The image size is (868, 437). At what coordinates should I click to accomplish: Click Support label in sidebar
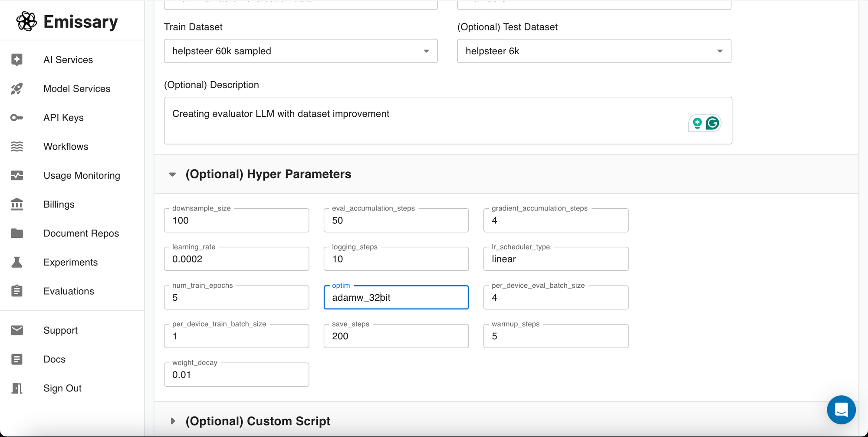(x=60, y=330)
